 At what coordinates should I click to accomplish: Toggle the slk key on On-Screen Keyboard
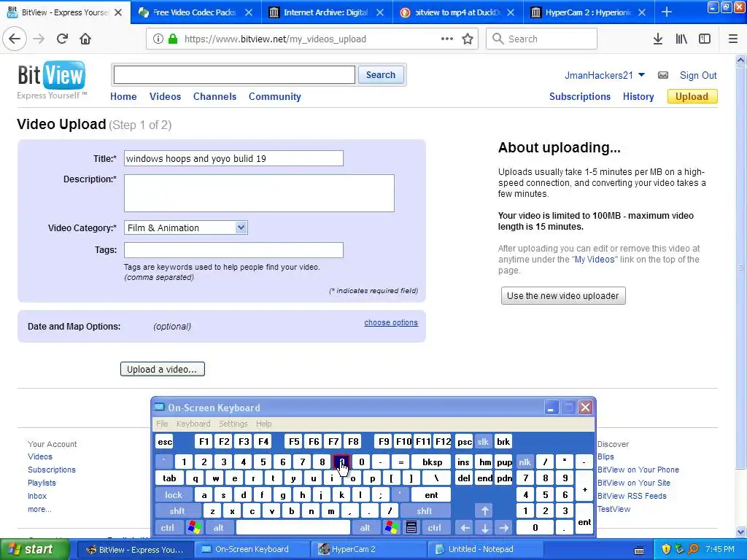tap(483, 441)
